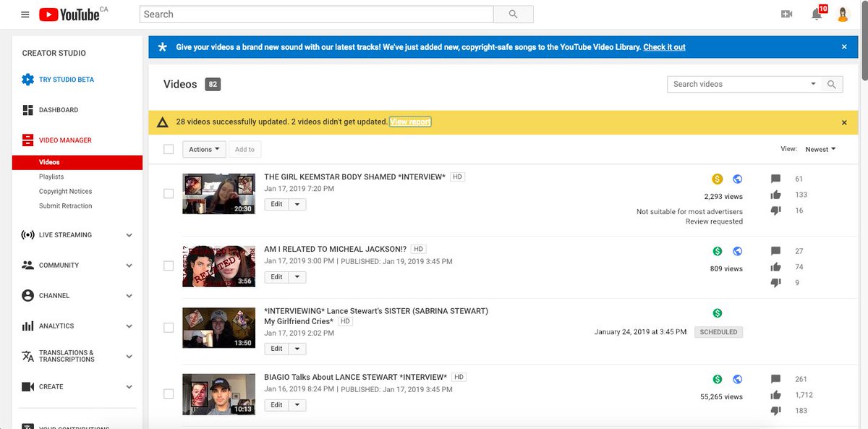The image size is (868, 429).
Task: Open search videos filter dropdown arrow
Action: pyautogui.click(x=813, y=84)
